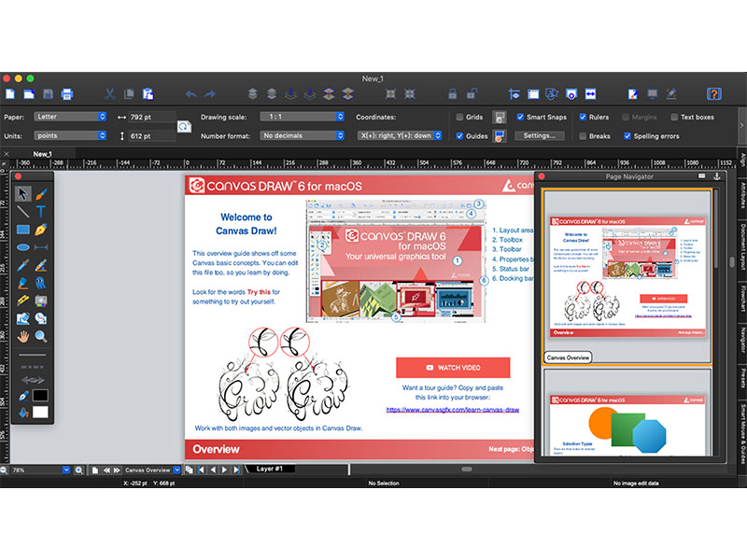Select the Magnifier zoom tool
Image resolution: width=747 pixels, height=560 pixels.
click(x=41, y=336)
